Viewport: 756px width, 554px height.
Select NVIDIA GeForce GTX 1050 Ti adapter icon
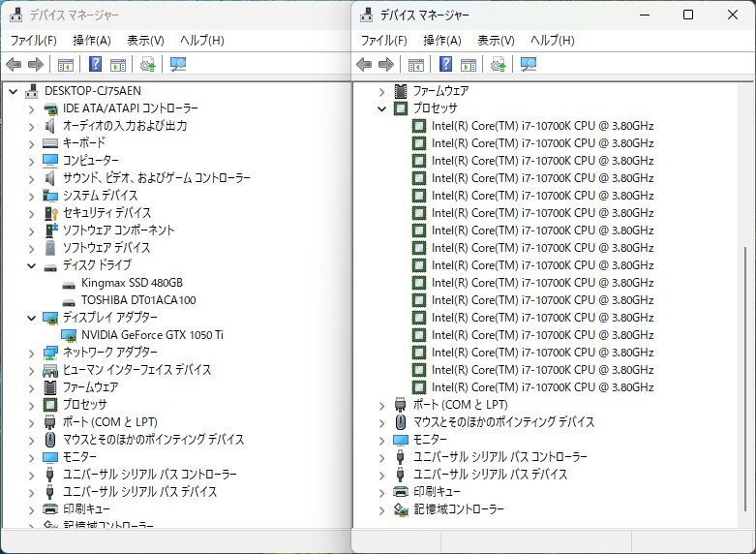coord(69,335)
